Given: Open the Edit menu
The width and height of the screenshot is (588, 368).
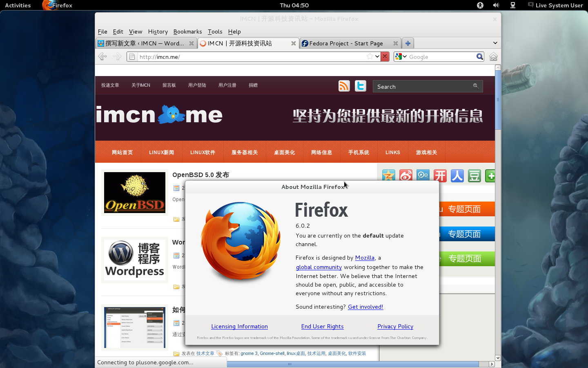Looking at the screenshot, I should point(118,31).
